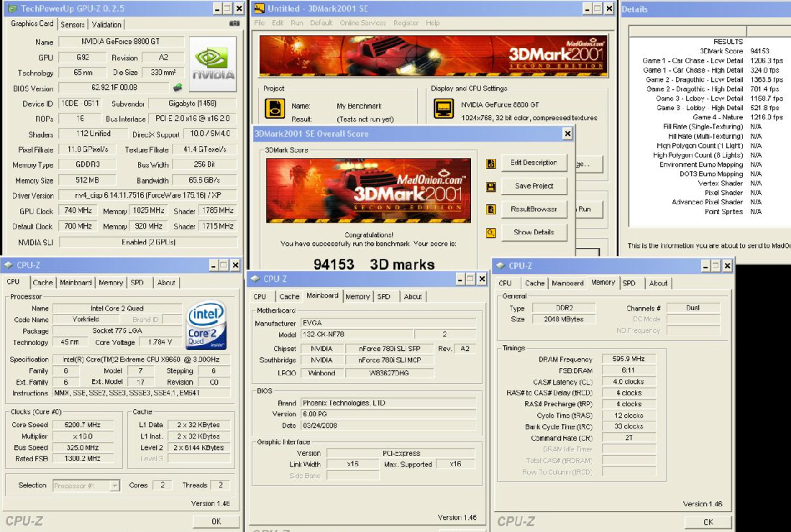Click the NVIDIA logo in GPU-Z
Image resolution: width=791 pixels, height=532 pixels.
coord(213,63)
